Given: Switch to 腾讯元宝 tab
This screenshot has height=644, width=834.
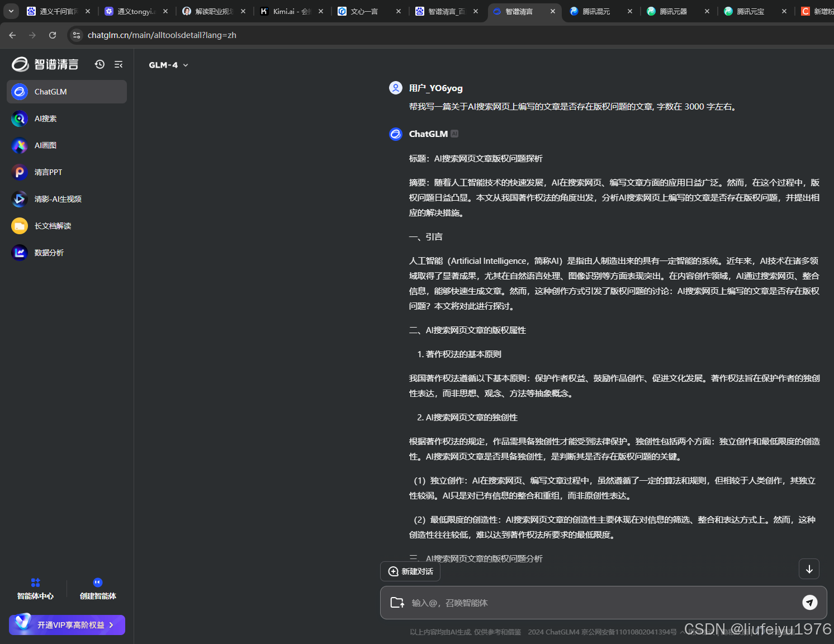Looking at the screenshot, I should pyautogui.click(x=755, y=11).
